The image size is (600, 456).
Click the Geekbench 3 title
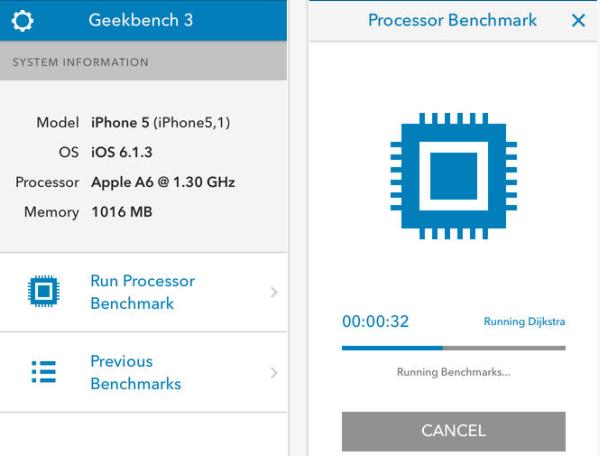pyautogui.click(x=140, y=20)
